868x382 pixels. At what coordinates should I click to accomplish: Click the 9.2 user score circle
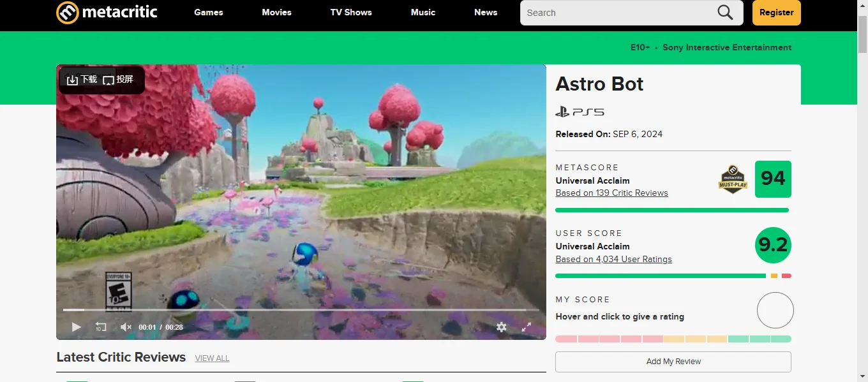[x=773, y=245]
